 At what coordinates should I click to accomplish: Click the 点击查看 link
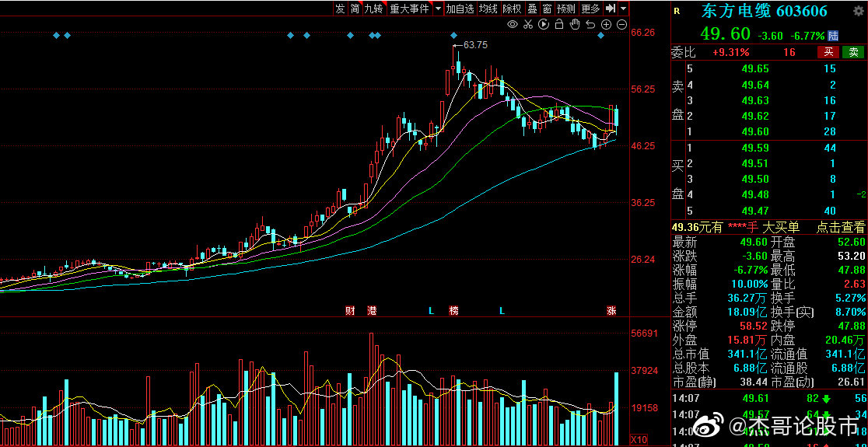(839, 227)
